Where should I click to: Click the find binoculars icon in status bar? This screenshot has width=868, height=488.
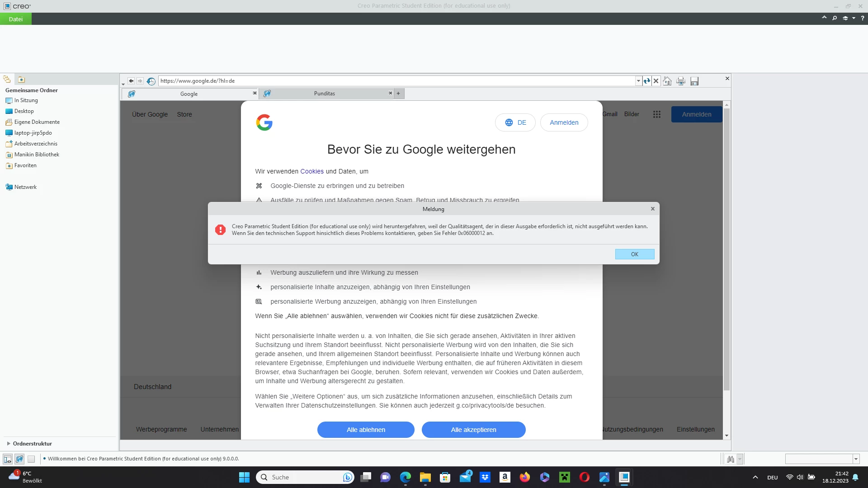731,459
